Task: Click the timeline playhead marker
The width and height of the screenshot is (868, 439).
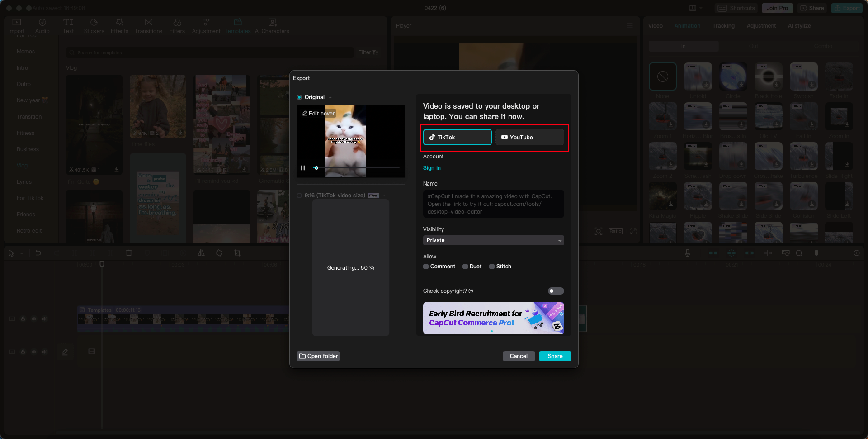Action: click(102, 264)
